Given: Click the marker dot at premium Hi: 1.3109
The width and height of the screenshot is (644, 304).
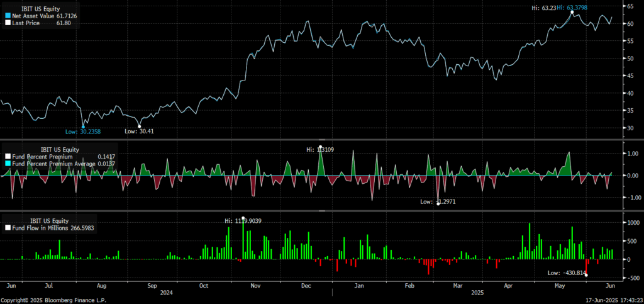Looking at the screenshot, I should click(320, 147).
